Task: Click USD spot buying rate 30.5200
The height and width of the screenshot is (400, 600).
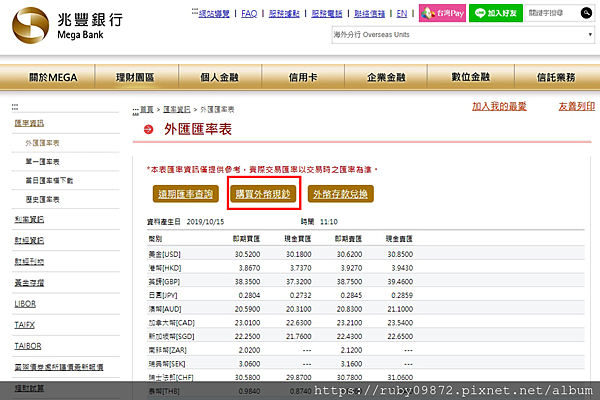Action: click(247, 254)
